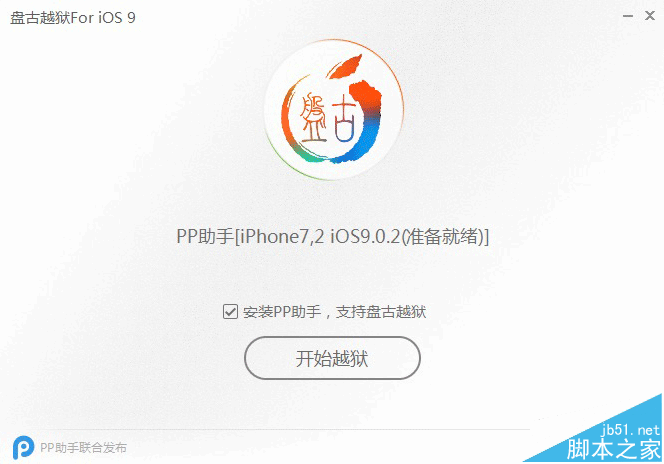This screenshot has height=464, width=664.
Task: Click the 盘古越狱For iOS 9 title text
Action: pos(72,18)
